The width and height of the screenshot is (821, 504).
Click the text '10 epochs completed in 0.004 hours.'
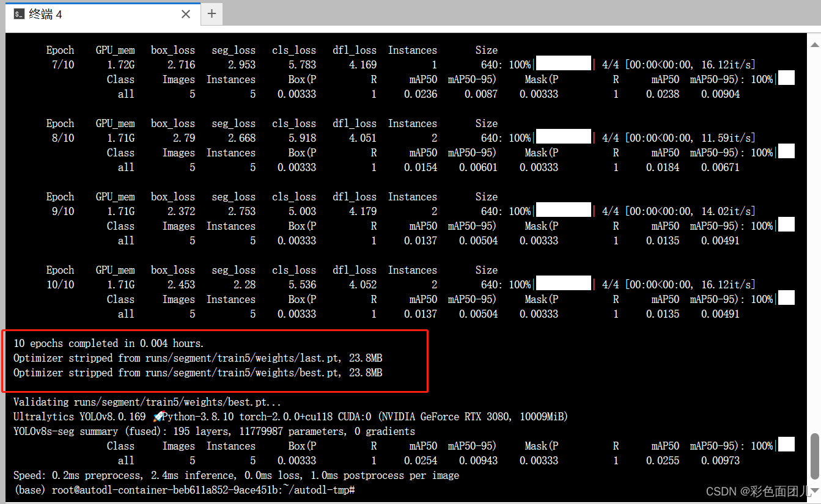[x=109, y=343]
